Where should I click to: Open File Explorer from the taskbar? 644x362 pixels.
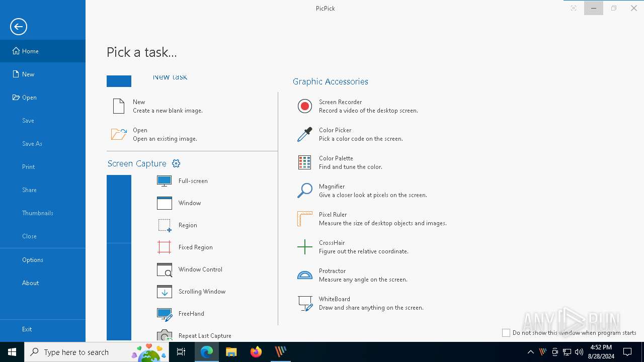[231, 352]
